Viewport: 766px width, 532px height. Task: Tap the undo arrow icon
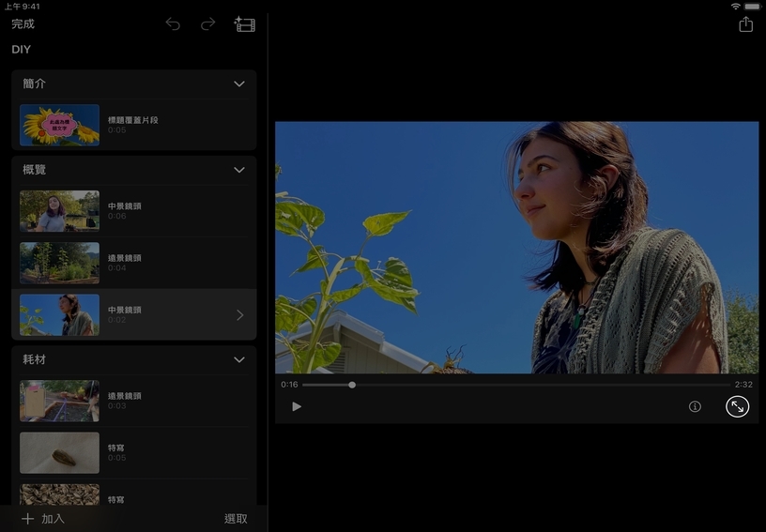pos(173,24)
